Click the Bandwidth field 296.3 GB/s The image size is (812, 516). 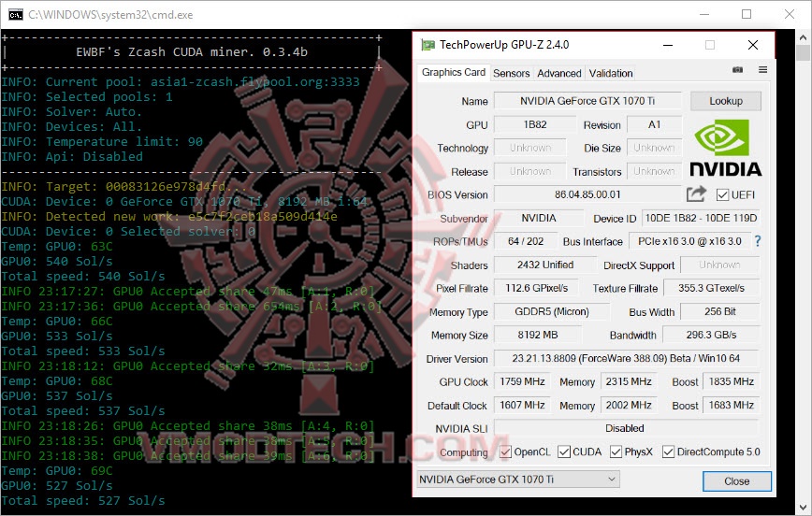(712, 335)
